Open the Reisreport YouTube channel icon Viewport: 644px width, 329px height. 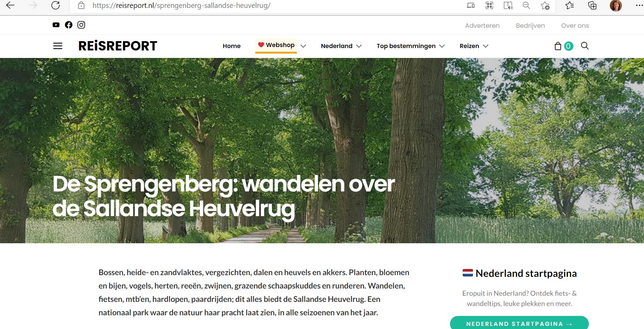click(x=56, y=25)
